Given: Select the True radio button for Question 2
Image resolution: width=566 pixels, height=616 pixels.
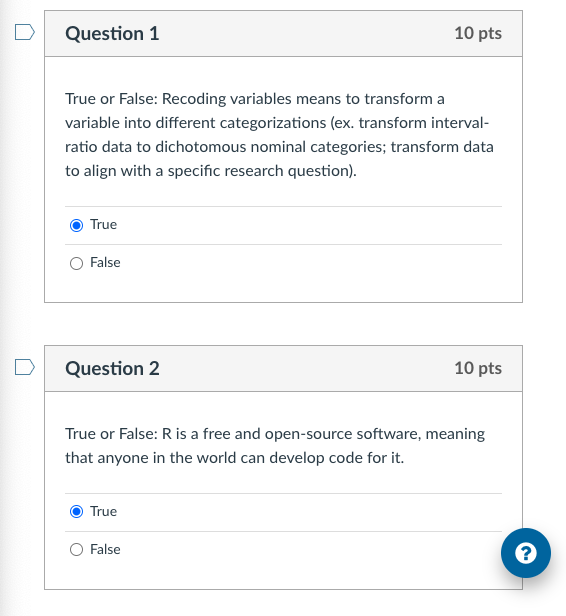Looking at the screenshot, I should (76, 512).
